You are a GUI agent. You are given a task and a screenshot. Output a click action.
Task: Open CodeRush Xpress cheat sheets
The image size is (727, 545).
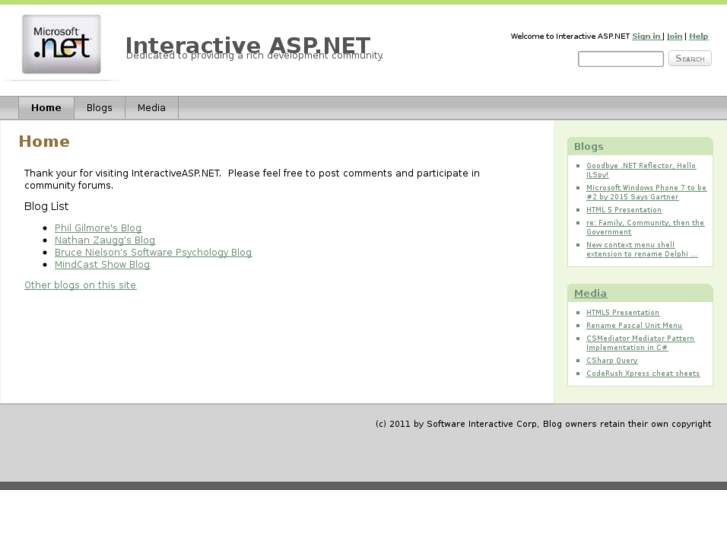[x=643, y=373]
